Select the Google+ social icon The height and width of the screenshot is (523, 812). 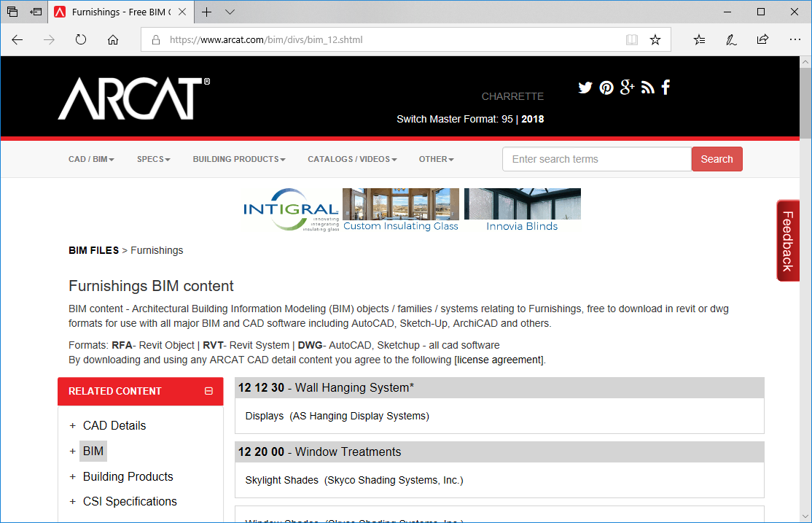coord(627,87)
